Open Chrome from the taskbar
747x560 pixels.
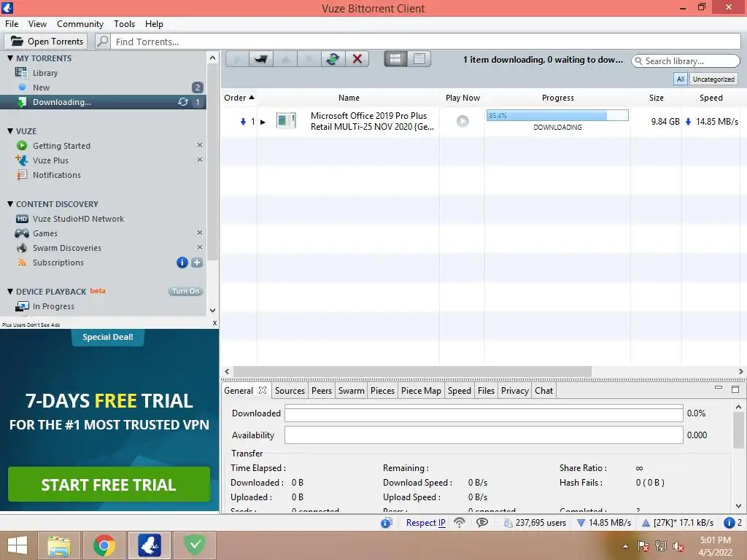point(104,545)
